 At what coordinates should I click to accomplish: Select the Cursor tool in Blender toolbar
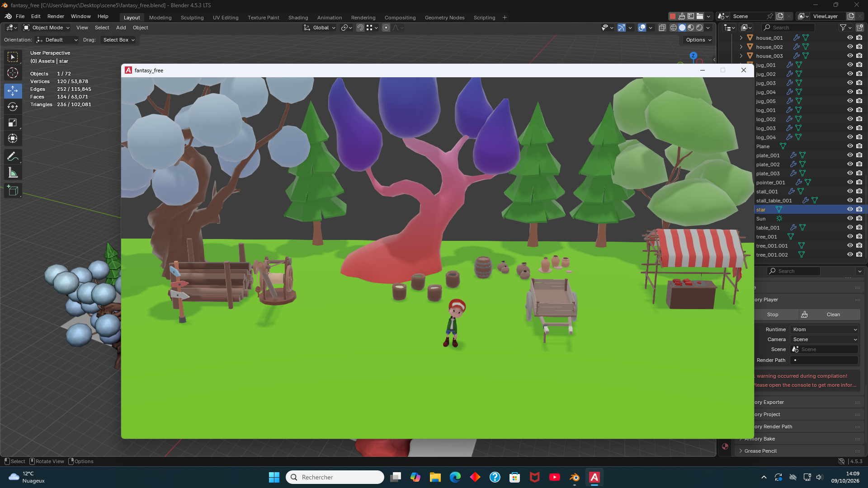tap(13, 73)
